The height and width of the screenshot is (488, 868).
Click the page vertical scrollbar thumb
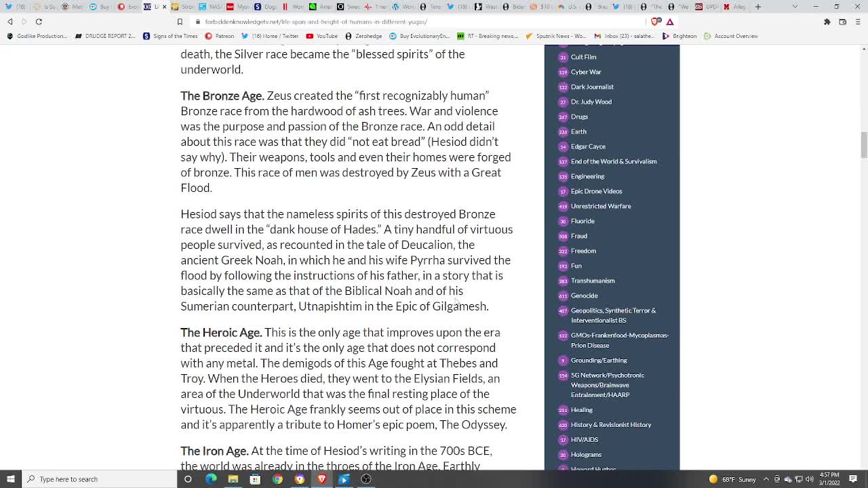(863, 146)
